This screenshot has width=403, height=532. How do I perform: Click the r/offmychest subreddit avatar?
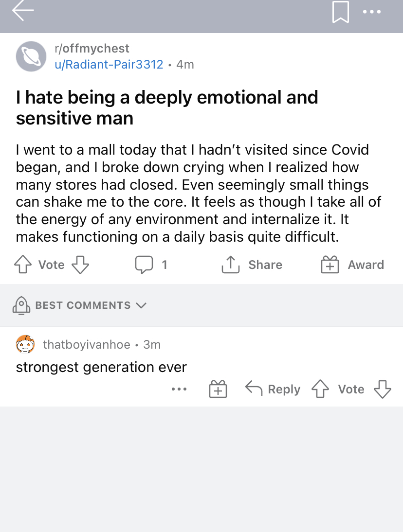[x=31, y=56]
